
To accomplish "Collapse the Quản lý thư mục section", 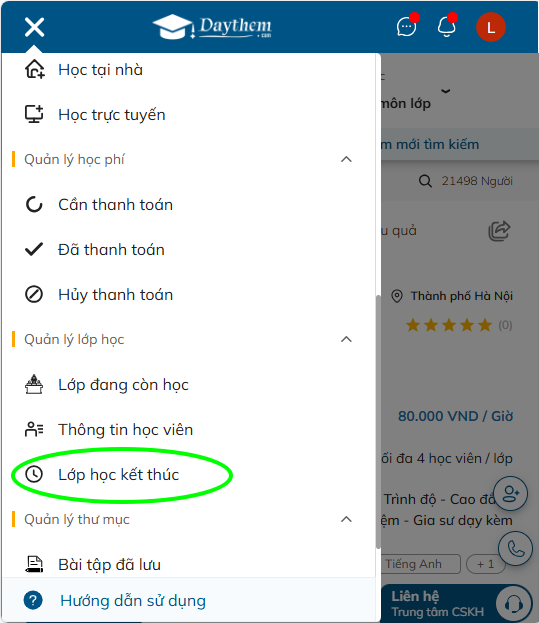I will 346,519.
